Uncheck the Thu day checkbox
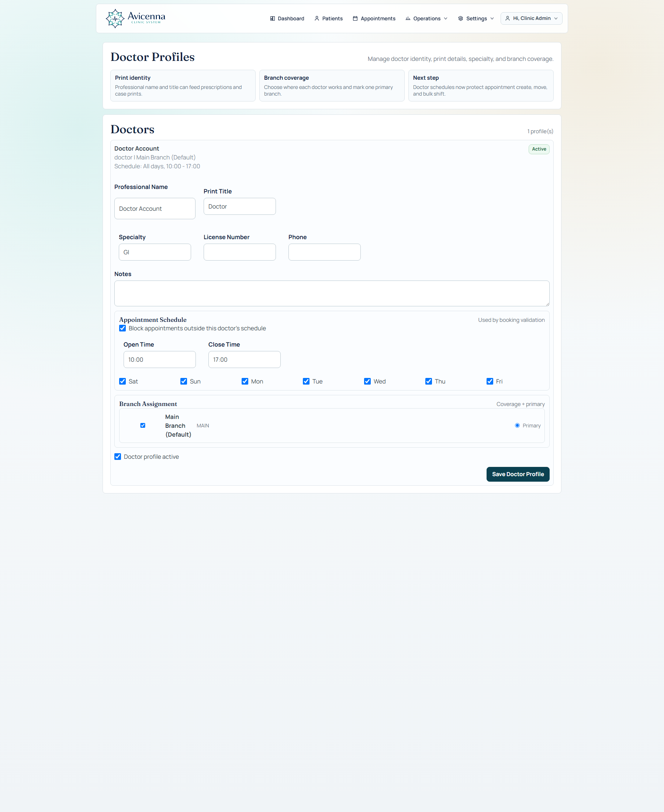This screenshot has height=812, width=664. click(428, 382)
